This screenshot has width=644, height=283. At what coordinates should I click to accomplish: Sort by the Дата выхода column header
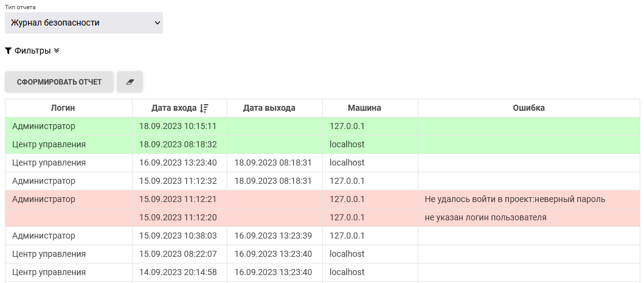pyautogui.click(x=269, y=108)
